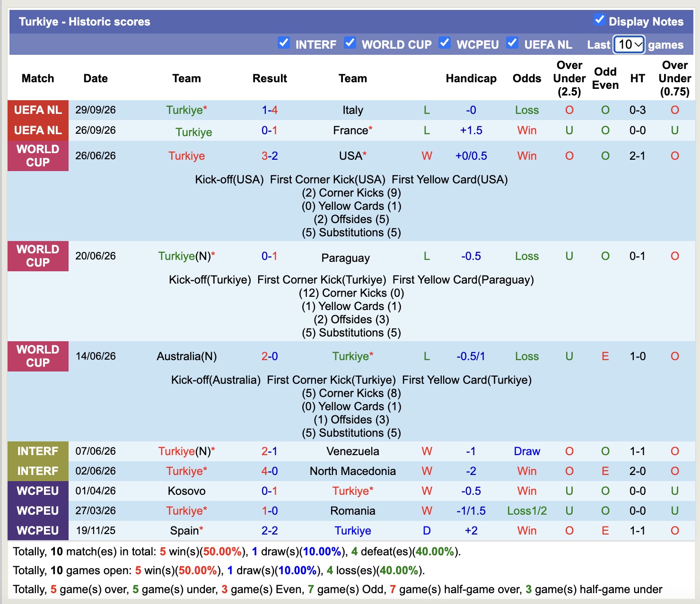Click the Turkiye - Historic scores title
The height and width of the screenshot is (604, 700).
click(x=85, y=22)
